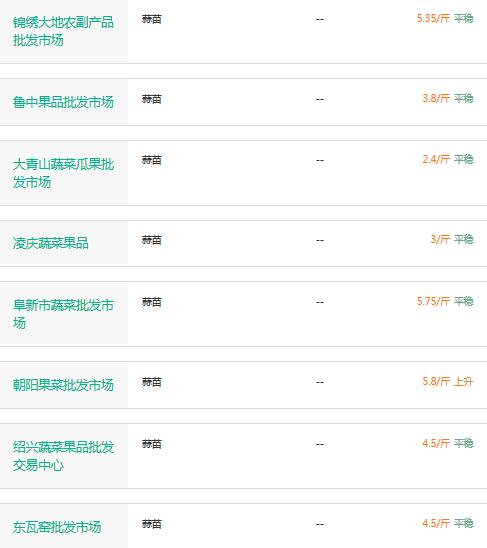Screen dimensions: 487x548
Task: Click the 上升 trend label
Action: coord(464,381)
